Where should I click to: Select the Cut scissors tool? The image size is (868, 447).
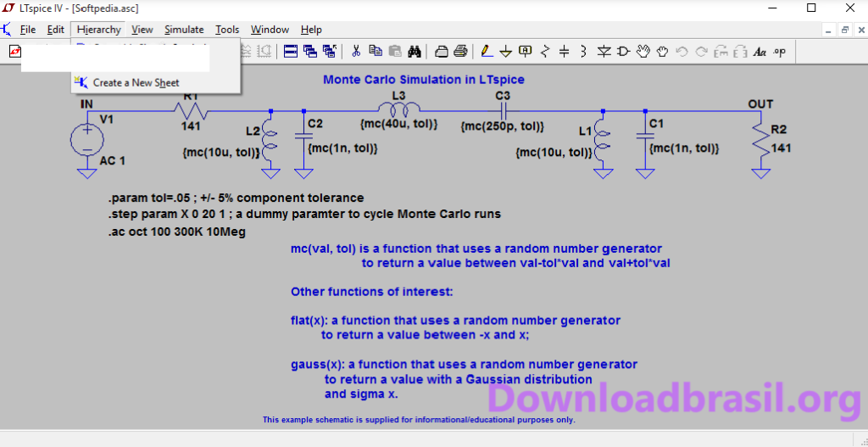pos(356,52)
